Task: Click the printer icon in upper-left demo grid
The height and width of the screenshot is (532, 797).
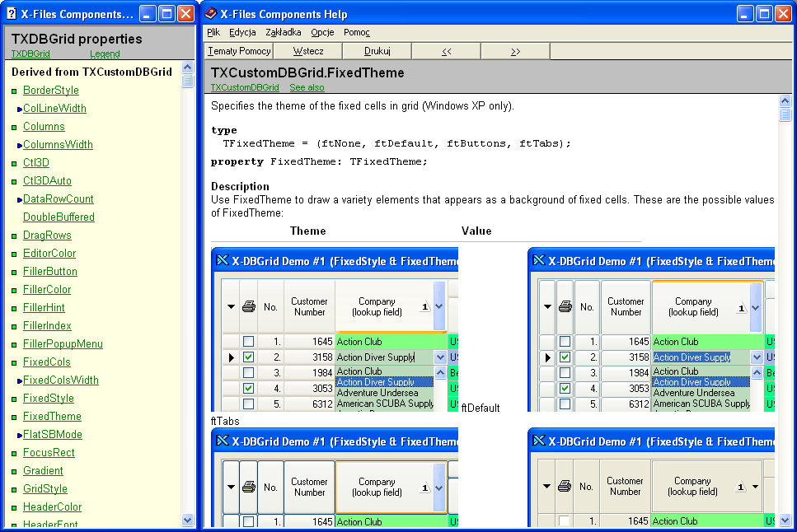Action: coord(248,307)
